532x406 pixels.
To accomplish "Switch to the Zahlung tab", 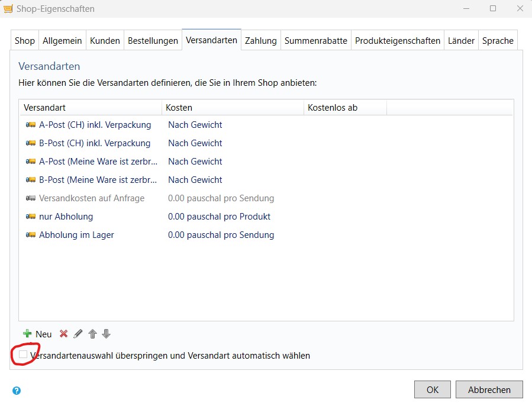I will (260, 40).
